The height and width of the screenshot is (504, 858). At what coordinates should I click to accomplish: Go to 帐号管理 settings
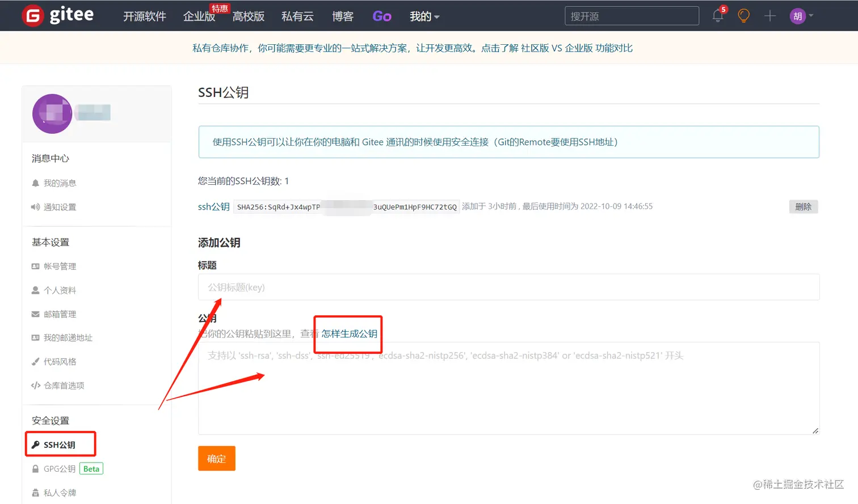[x=60, y=266]
